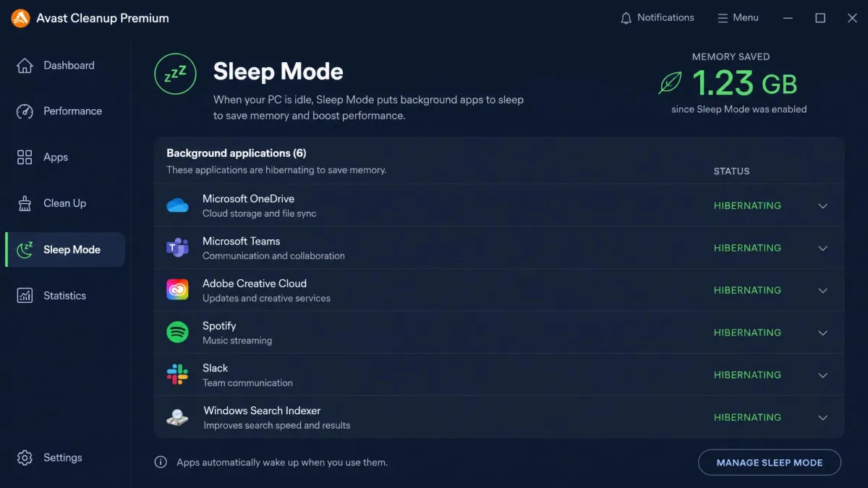Click the Dashboard house icon
The image size is (868, 488).
pyautogui.click(x=25, y=66)
